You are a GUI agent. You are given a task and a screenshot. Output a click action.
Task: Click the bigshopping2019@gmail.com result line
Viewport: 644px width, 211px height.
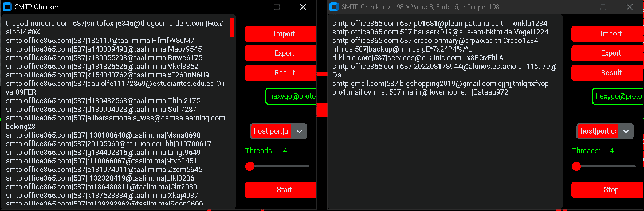coord(440,84)
